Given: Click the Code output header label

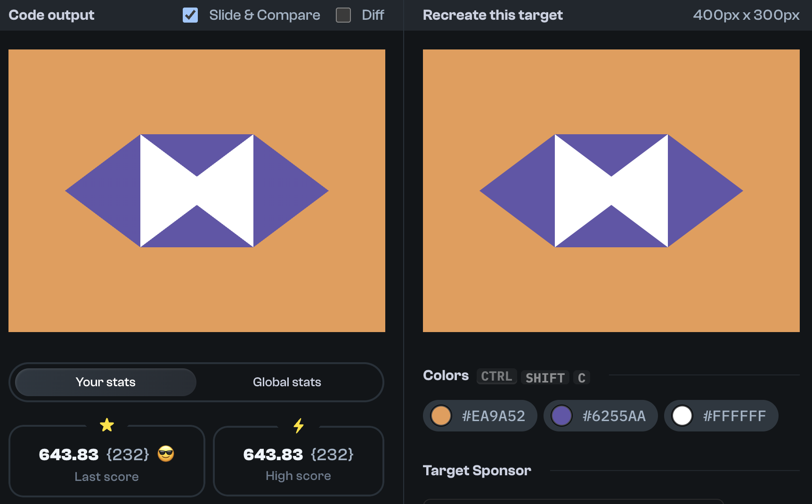Looking at the screenshot, I should [51, 15].
